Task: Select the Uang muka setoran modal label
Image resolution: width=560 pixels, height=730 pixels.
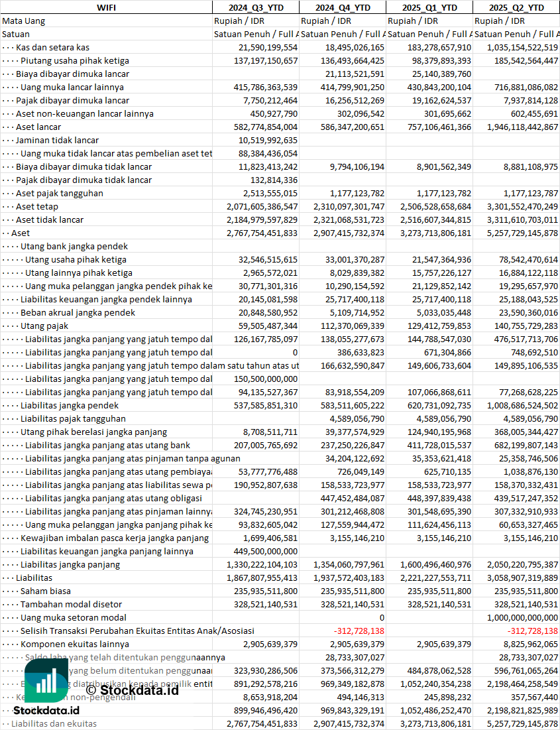Action: tap(74, 618)
